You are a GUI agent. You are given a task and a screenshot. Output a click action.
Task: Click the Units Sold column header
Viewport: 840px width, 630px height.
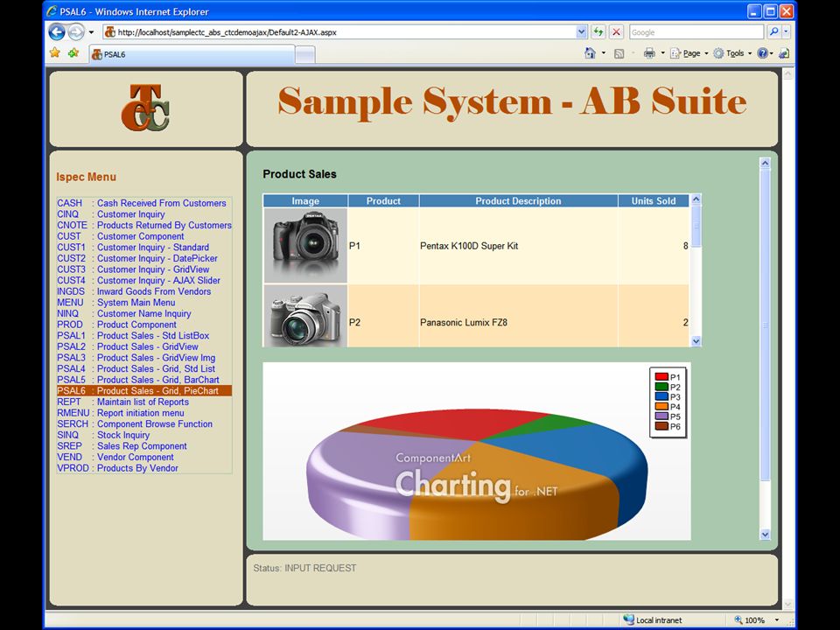[x=654, y=201]
